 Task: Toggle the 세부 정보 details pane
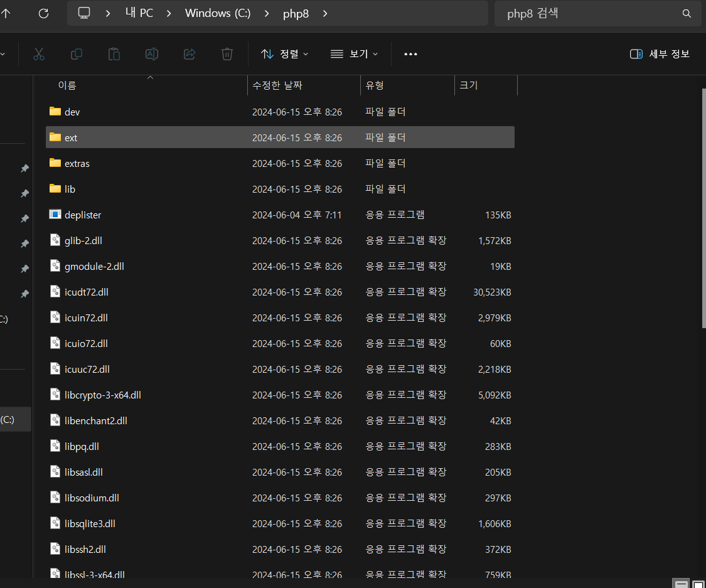[x=660, y=54]
